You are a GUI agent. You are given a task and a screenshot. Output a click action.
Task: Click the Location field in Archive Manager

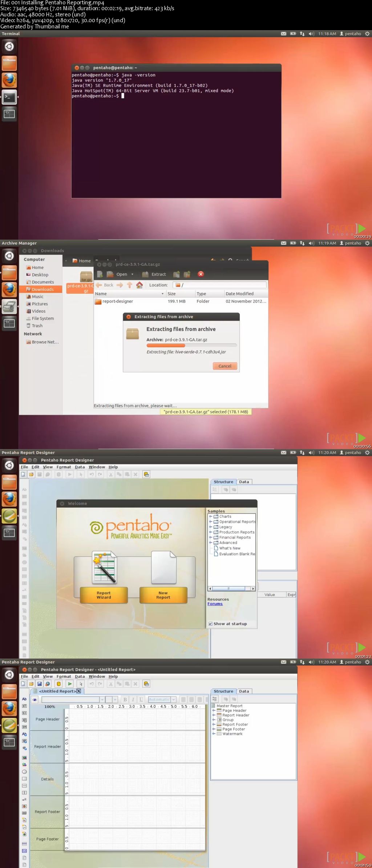tap(219, 285)
